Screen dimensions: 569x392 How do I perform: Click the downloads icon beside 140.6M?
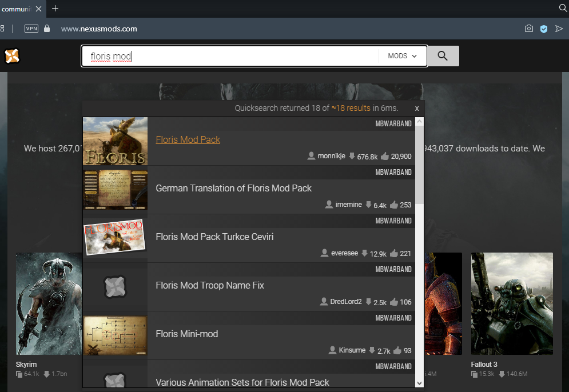[x=502, y=374]
